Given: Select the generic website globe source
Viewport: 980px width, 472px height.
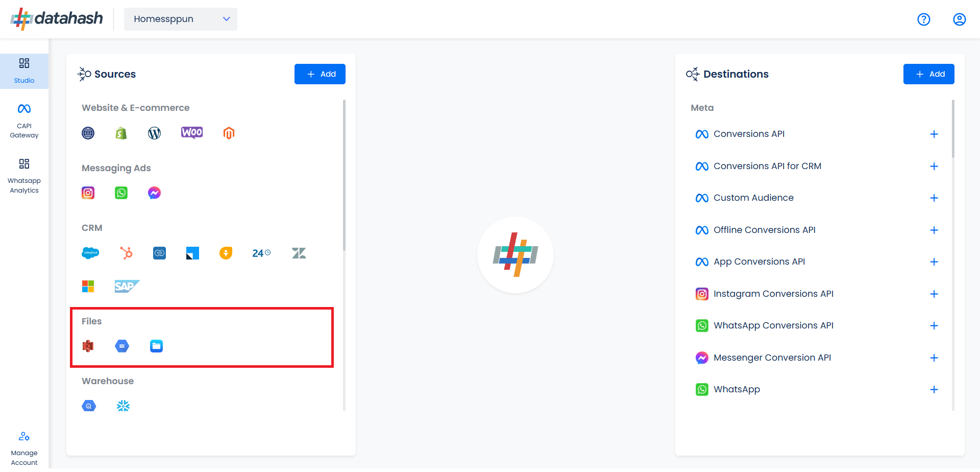Looking at the screenshot, I should coord(88,133).
